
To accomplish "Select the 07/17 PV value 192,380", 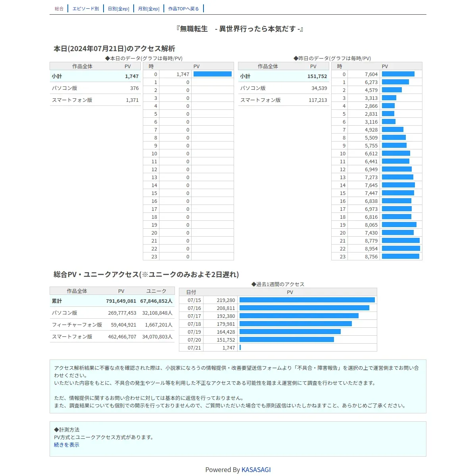I will [226, 316].
